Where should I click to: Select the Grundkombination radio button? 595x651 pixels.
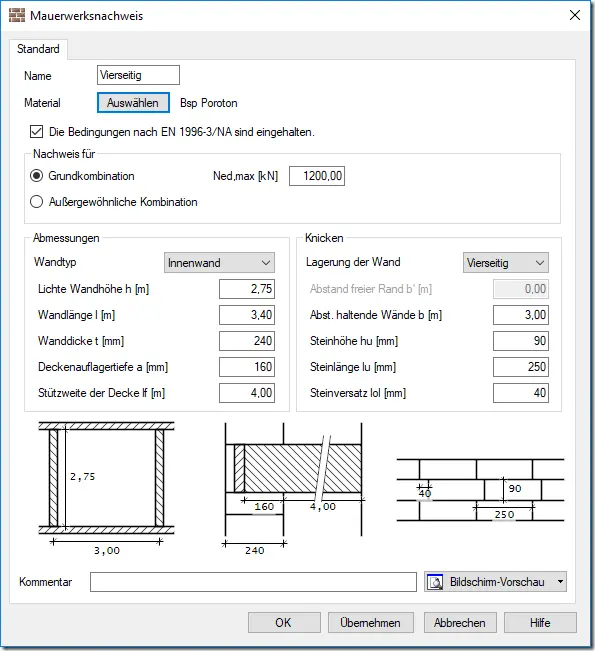[37, 176]
